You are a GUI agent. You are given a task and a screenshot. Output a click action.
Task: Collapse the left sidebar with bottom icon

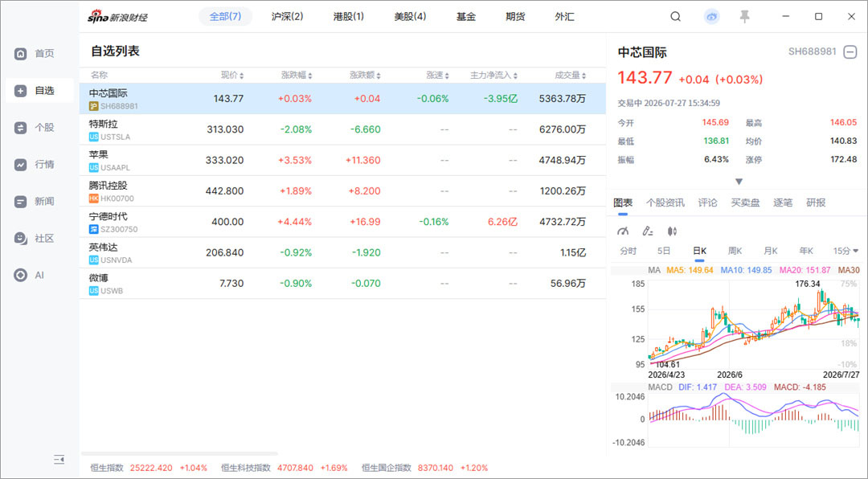[59, 459]
